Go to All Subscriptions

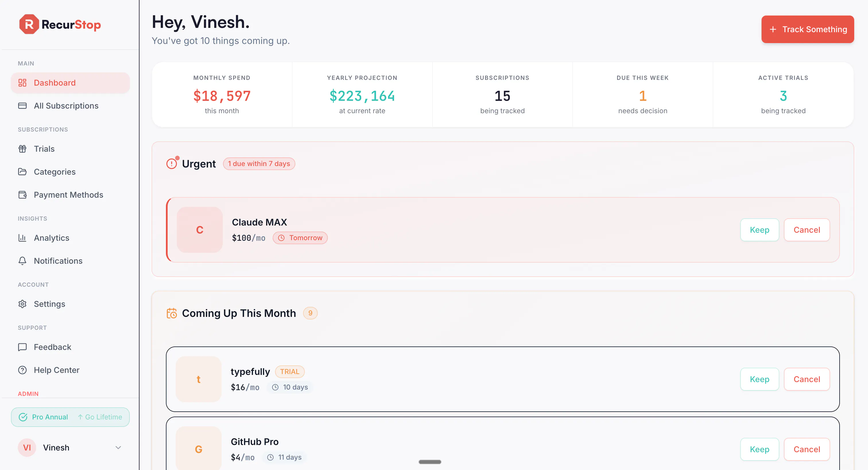click(70, 105)
